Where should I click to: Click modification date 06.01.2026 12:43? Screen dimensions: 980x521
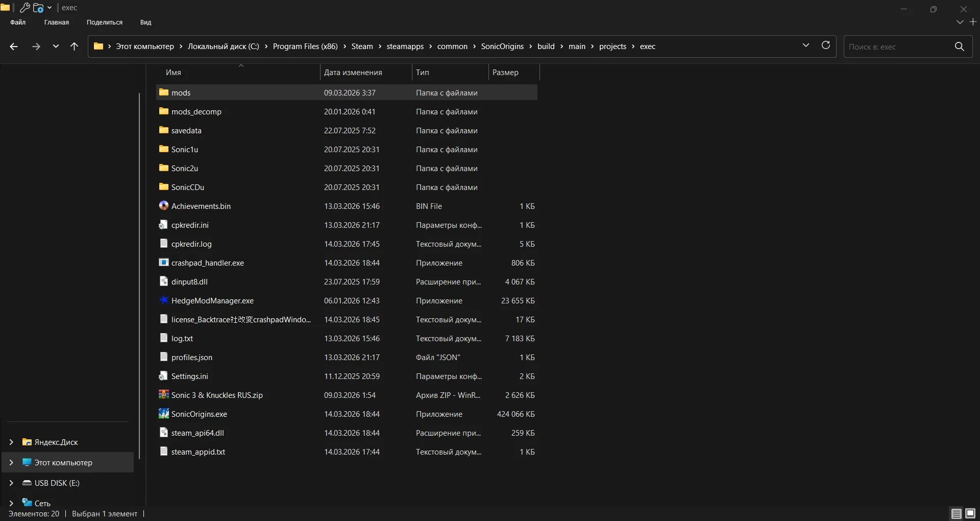pos(352,301)
